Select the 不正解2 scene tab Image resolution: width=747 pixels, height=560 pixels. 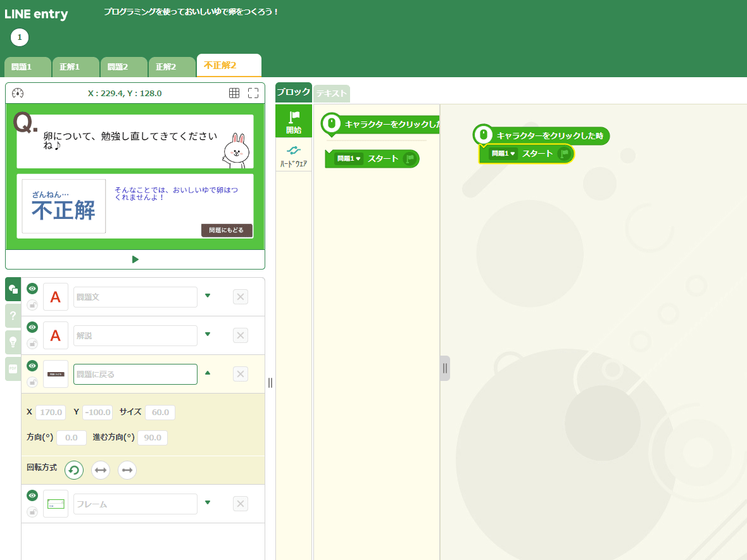tap(229, 65)
